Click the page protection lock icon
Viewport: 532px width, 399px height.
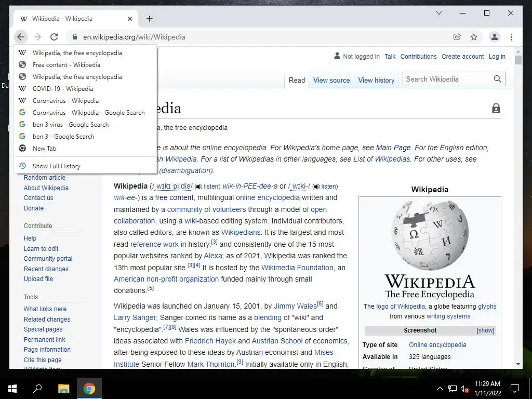click(x=496, y=109)
